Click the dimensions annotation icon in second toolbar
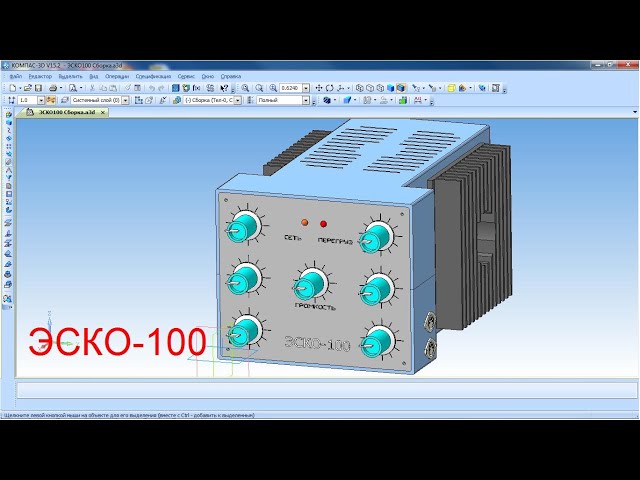The width and height of the screenshot is (640, 480). 418,100
